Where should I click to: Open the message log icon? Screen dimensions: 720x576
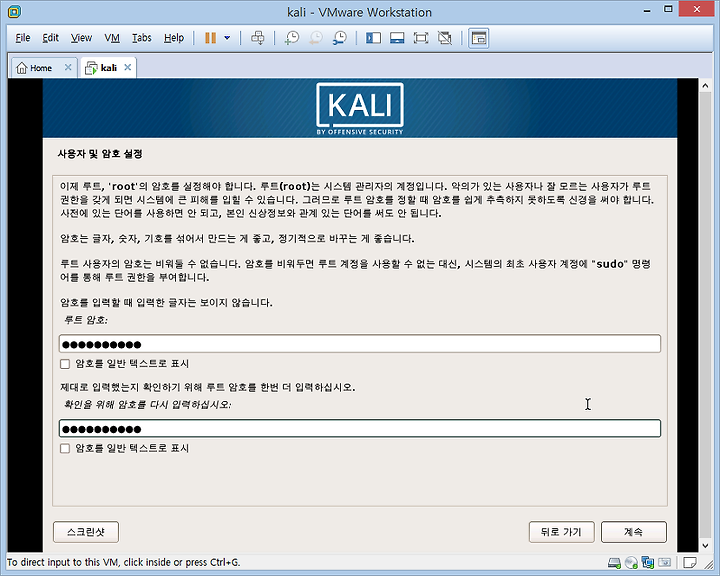pyautogui.click(x=689, y=562)
